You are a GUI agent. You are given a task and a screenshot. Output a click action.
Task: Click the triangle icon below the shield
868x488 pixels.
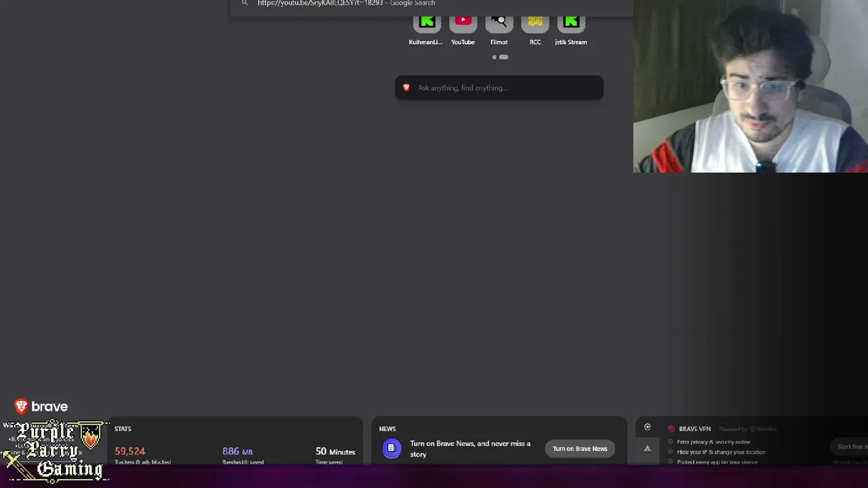point(647,448)
